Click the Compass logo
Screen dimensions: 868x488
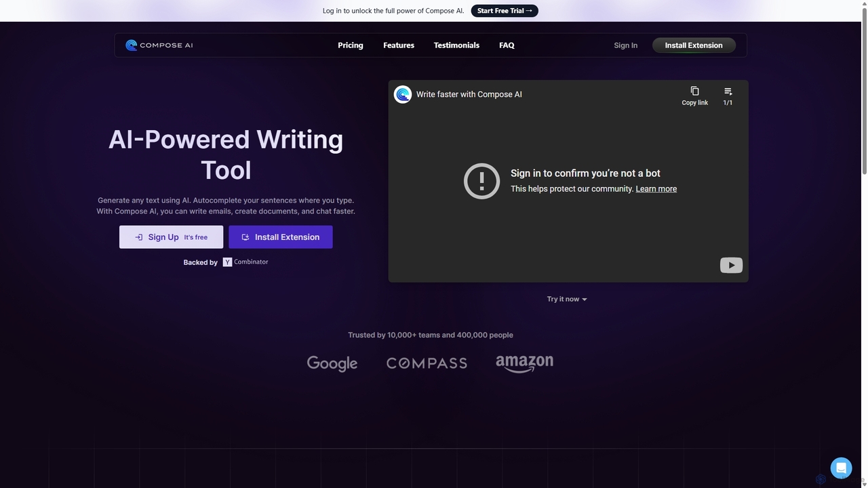[x=427, y=363]
